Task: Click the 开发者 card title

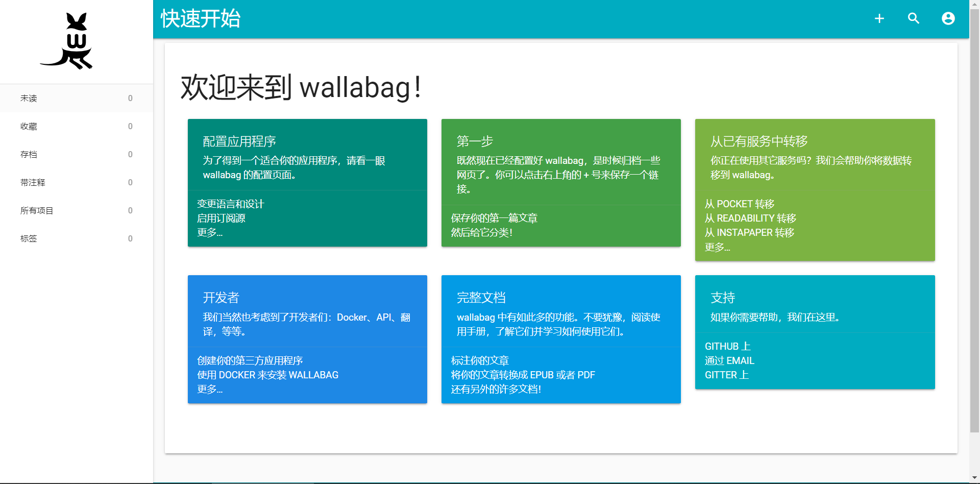Action: pos(221,298)
